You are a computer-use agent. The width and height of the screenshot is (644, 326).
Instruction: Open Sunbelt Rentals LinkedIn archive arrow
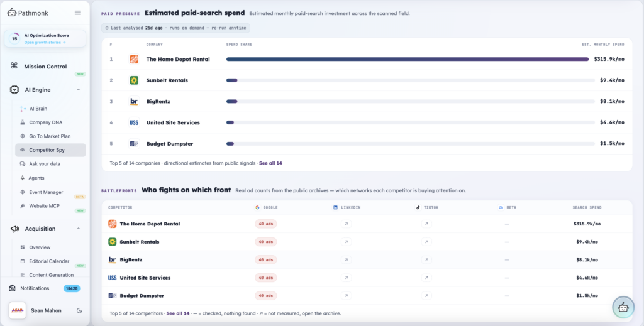(347, 242)
